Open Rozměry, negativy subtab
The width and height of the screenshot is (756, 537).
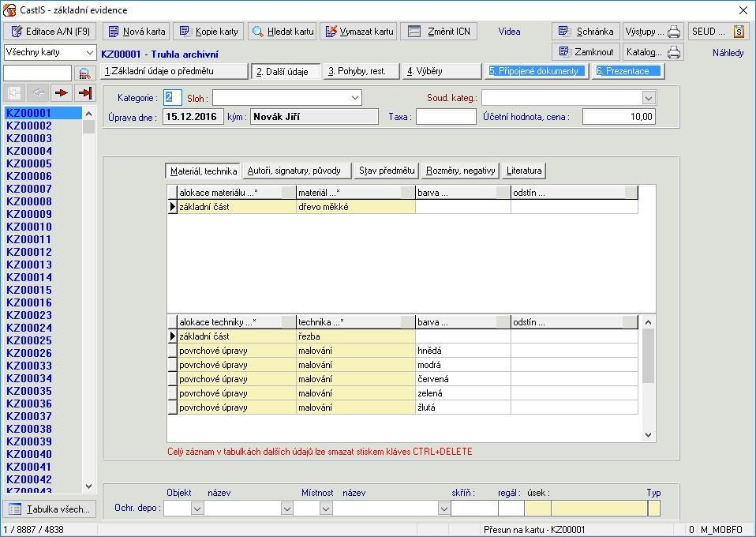pyautogui.click(x=460, y=171)
